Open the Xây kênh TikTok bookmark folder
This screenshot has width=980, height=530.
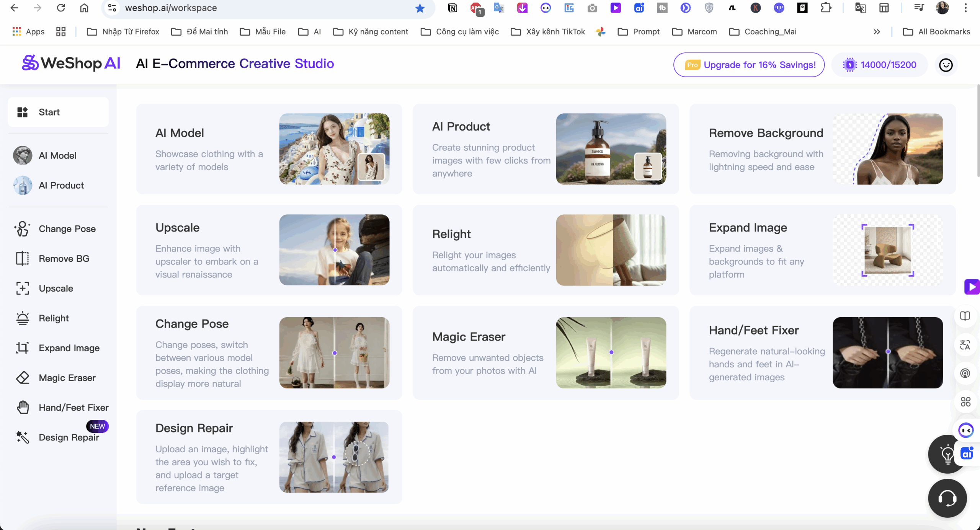tap(548, 32)
